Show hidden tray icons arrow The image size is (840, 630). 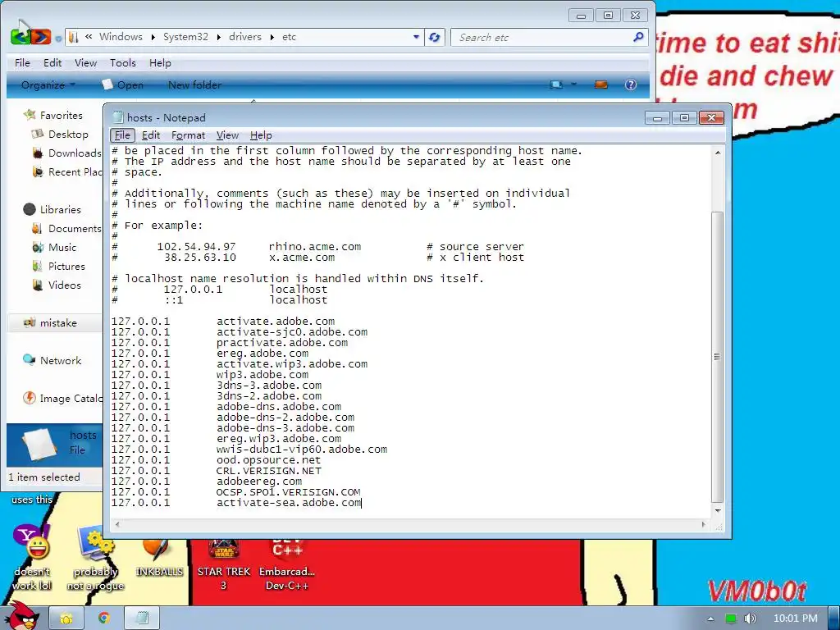(710, 619)
